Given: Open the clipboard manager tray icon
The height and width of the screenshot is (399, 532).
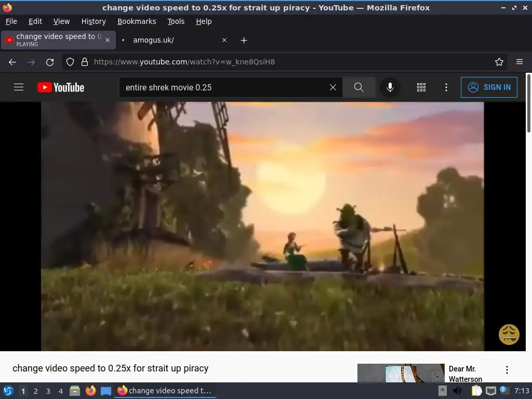Looking at the screenshot, I should click(x=476, y=391).
